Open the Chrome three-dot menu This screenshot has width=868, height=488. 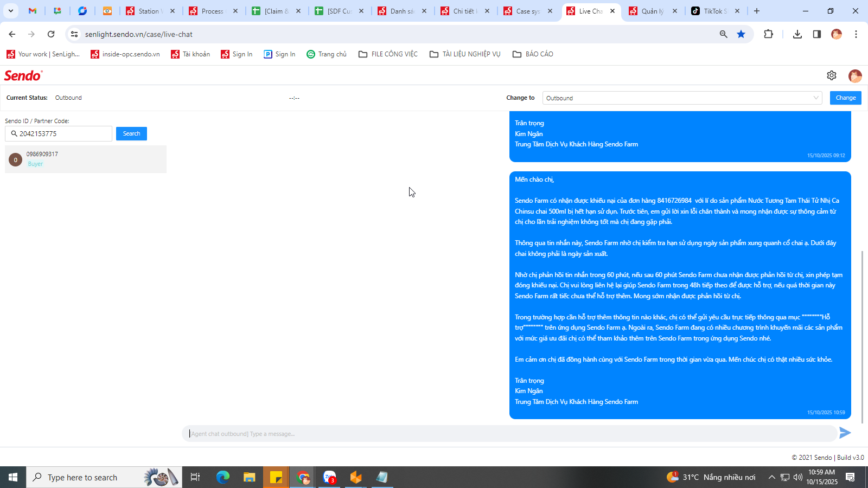(856, 34)
